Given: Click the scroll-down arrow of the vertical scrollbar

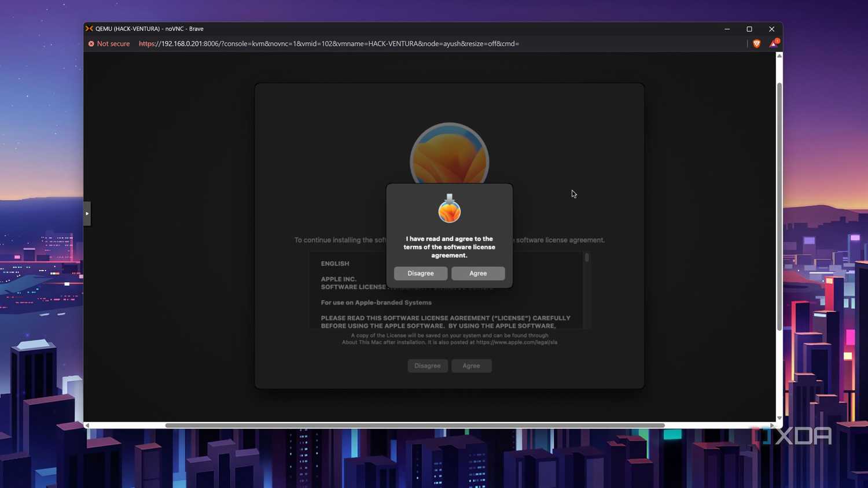Looking at the screenshot, I should coord(779,418).
